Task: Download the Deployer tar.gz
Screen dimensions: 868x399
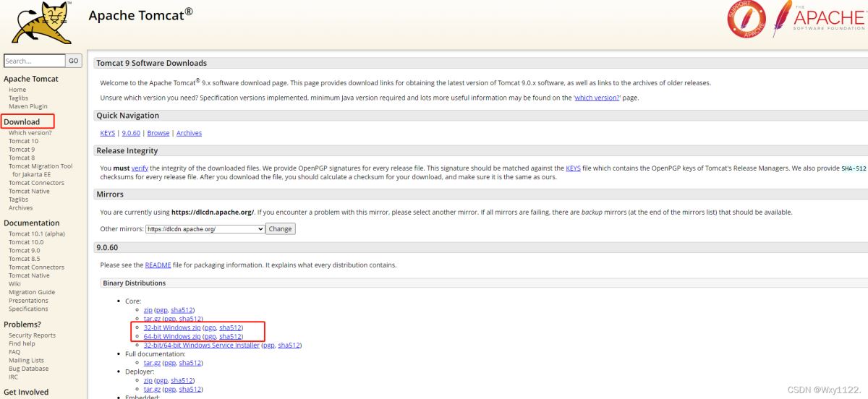Action: pos(152,389)
